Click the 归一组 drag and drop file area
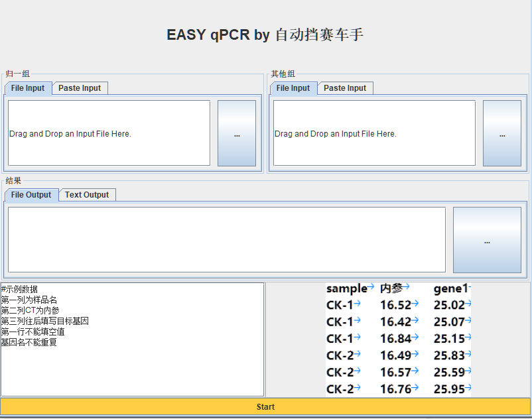 109,133
